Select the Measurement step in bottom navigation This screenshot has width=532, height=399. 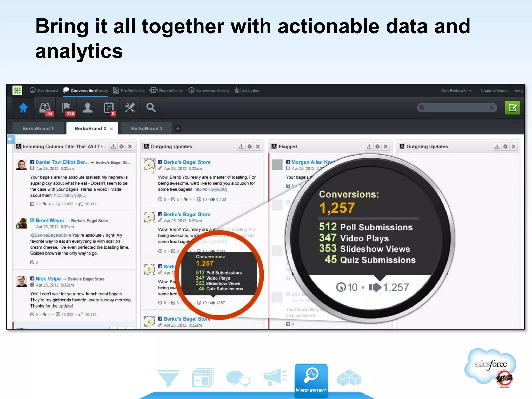(x=311, y=381)
